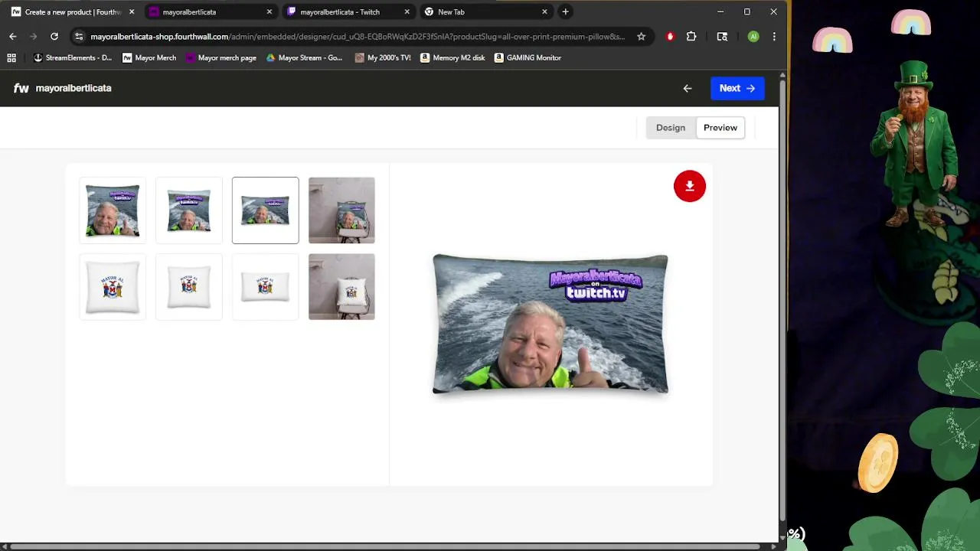Image resolution: width=980 pixels, height=551 pixels.
Task: Bookmark this page with star icon
Action: tap(642, 36)
